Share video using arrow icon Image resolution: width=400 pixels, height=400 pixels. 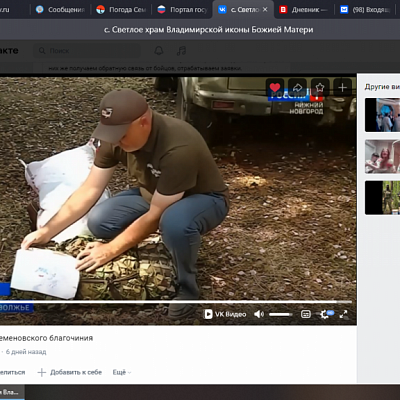297,87
